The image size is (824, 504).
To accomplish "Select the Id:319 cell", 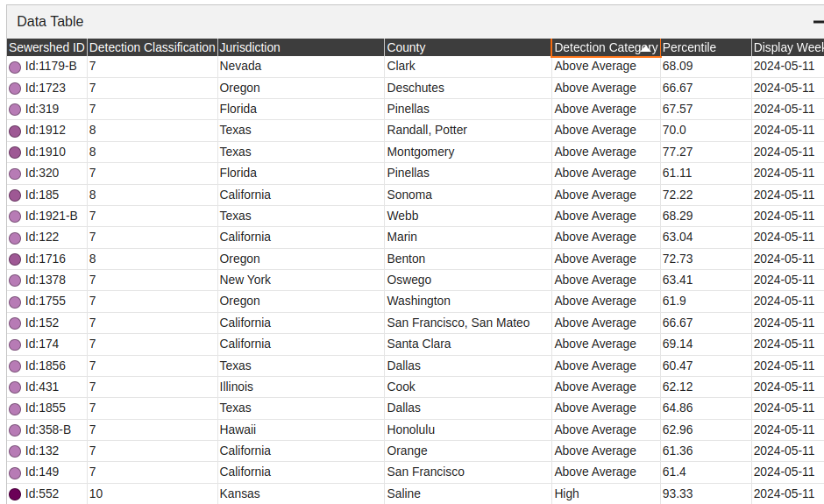I will (x=46, y=110).
